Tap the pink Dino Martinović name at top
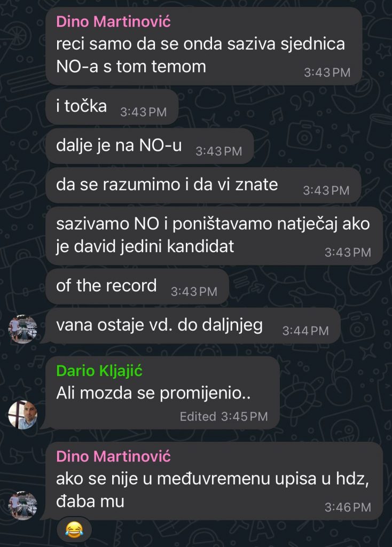The width and height of the screenshot is (392, 547). [113, 21]
